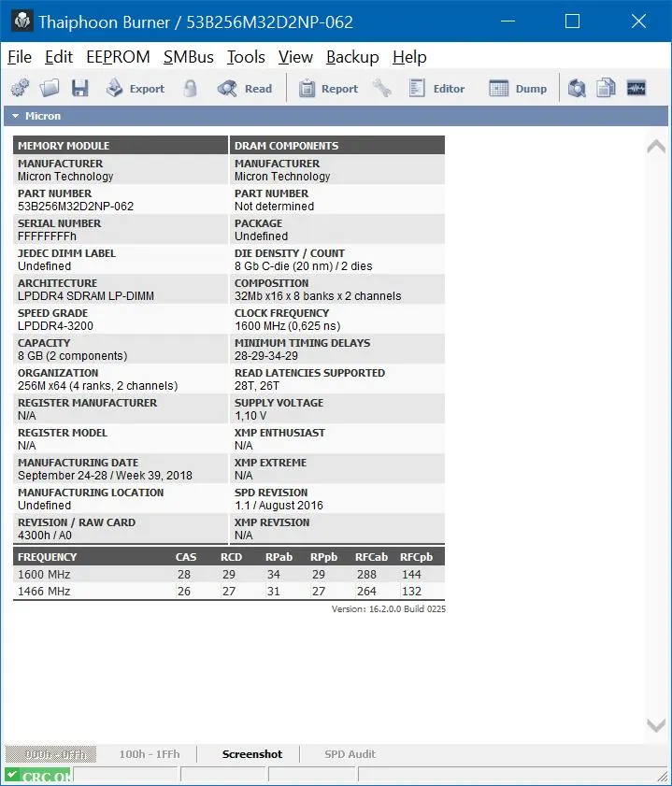Click the gear settings toolbar icon
Screen dimensions: 672x786
(20, 89)
